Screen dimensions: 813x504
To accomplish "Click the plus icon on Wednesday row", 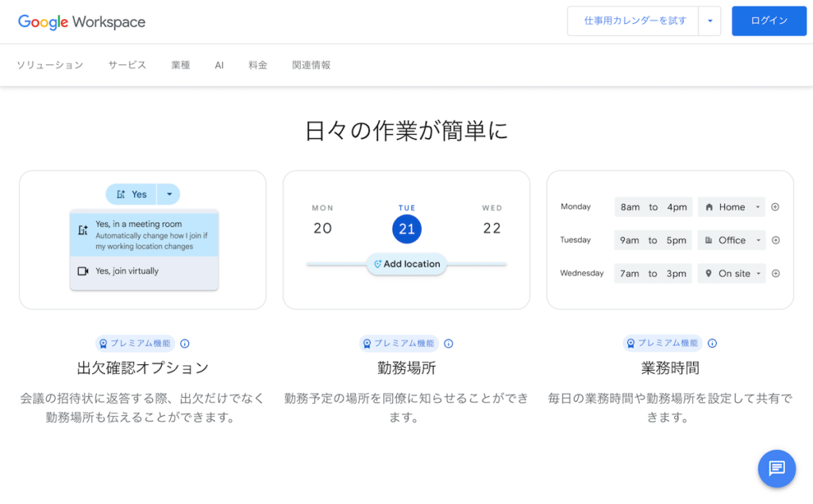I will [x=776, y=273].
